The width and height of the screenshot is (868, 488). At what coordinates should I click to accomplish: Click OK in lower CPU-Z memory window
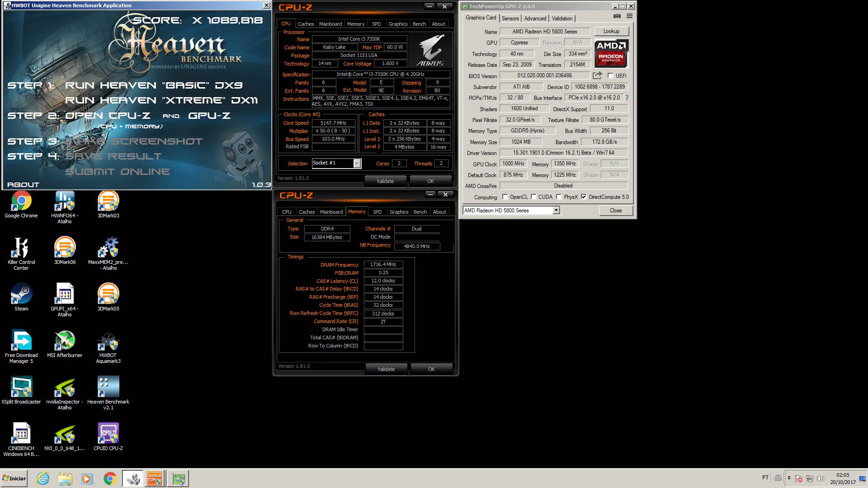pos(431,369)
